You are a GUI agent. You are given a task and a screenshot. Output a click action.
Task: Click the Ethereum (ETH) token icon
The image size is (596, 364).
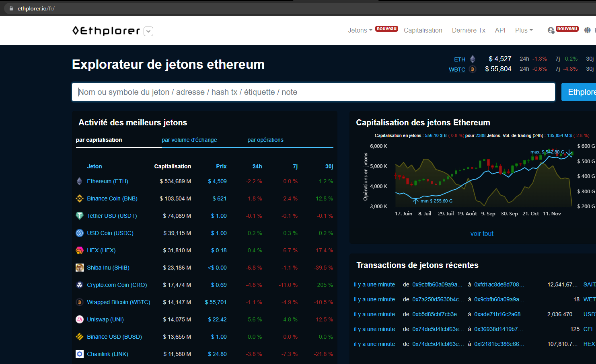click(x=79, y=181)
